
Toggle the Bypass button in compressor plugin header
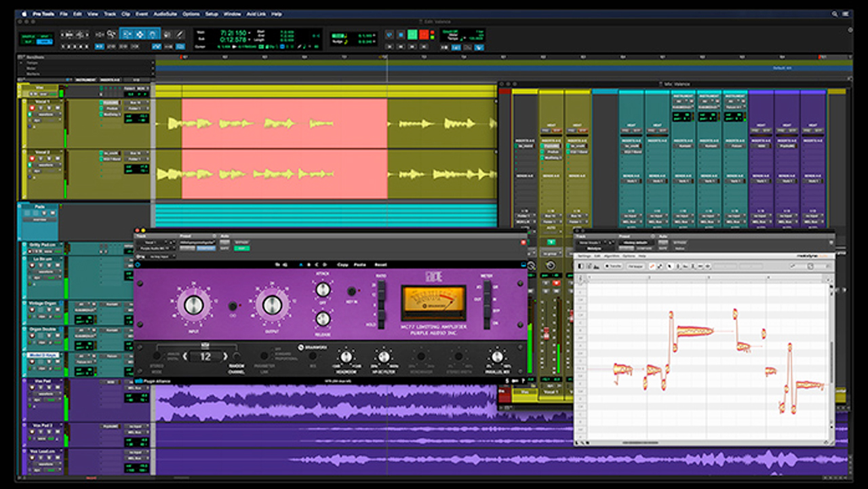[x=242, y=242]
